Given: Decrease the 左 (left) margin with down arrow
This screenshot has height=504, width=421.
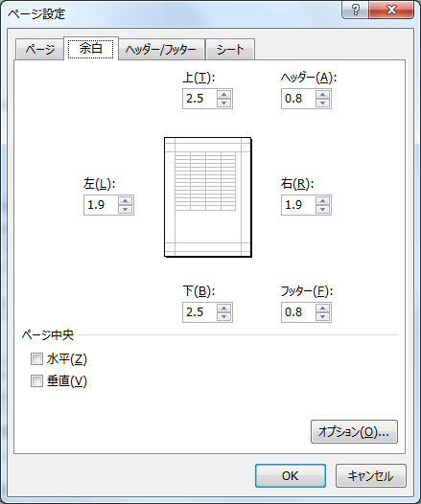Looking at the screenshot, I should [x=125, y=209].
